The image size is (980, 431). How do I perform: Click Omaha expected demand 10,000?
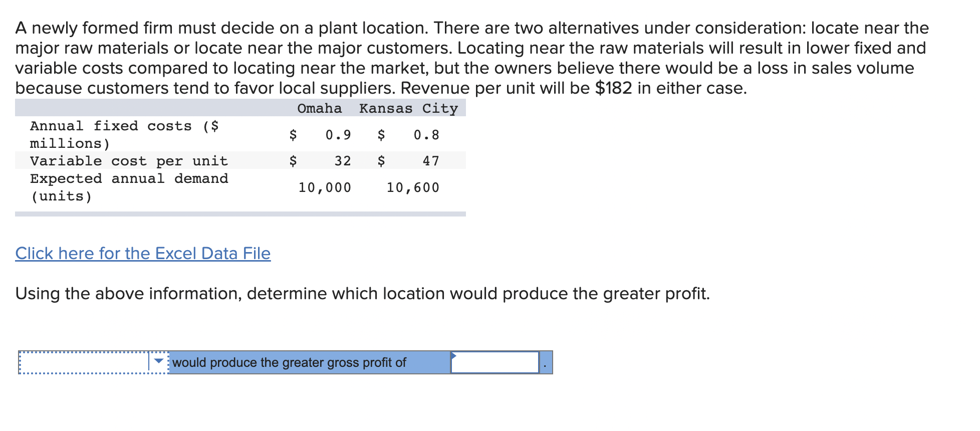[x=325, y=187]
